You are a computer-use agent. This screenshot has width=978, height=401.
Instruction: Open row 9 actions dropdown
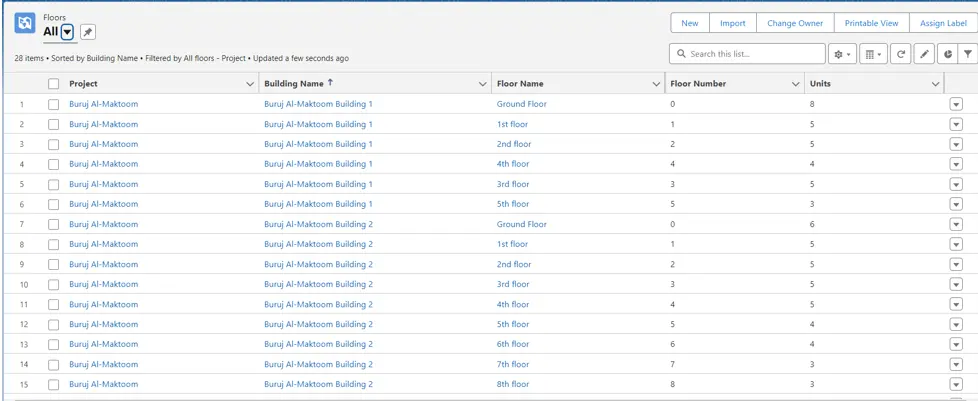coord(956,264)
